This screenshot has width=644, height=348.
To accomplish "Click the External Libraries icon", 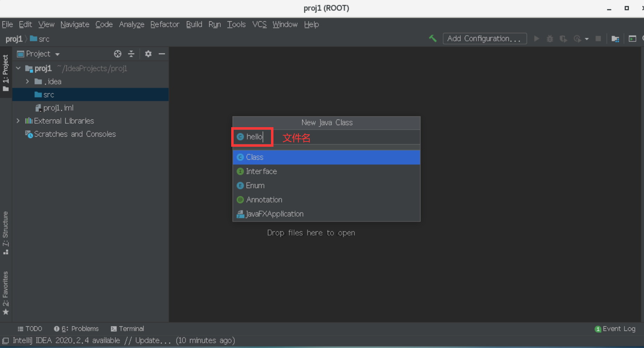I will (x=29, y=121).
